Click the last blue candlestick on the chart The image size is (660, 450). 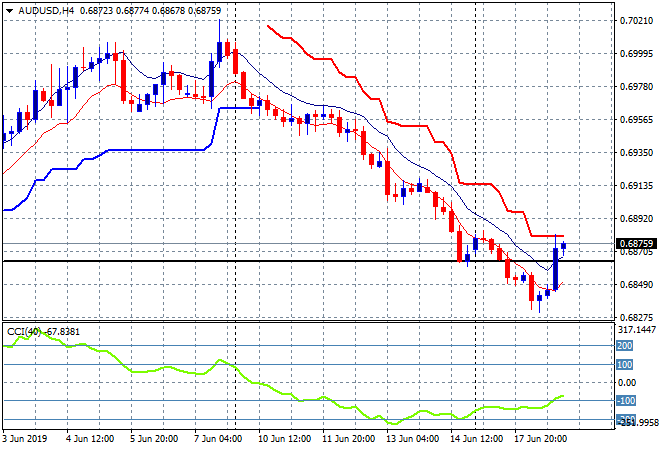[564, 246]
